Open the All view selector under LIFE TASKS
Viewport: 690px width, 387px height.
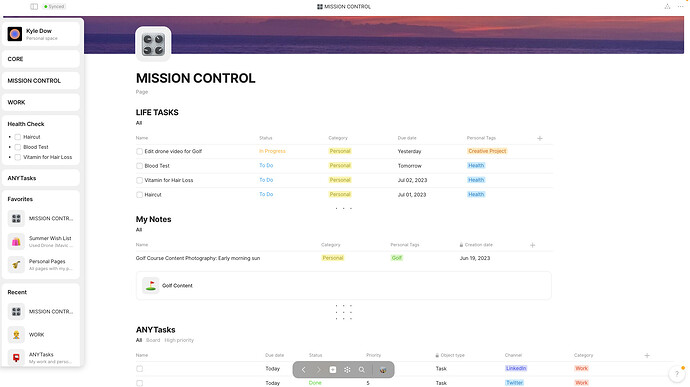pos(139,123)
